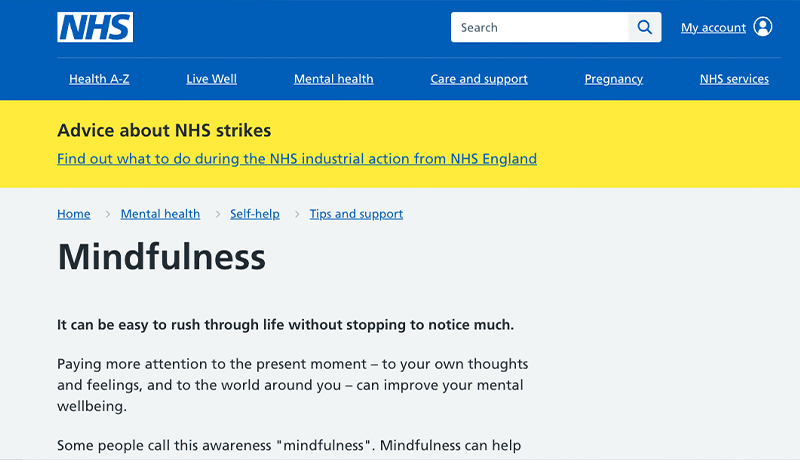Click the Mental health breadcrumb link

(160, 214)
